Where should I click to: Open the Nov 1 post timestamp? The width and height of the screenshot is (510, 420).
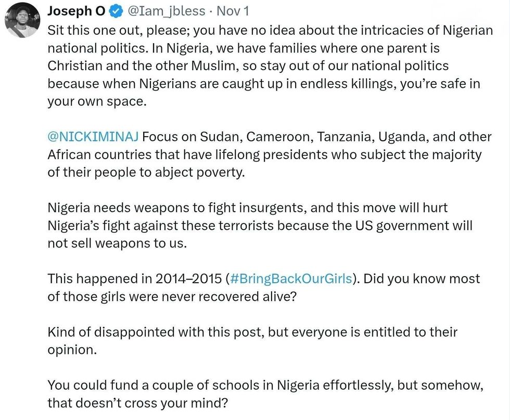click(233, 11)
